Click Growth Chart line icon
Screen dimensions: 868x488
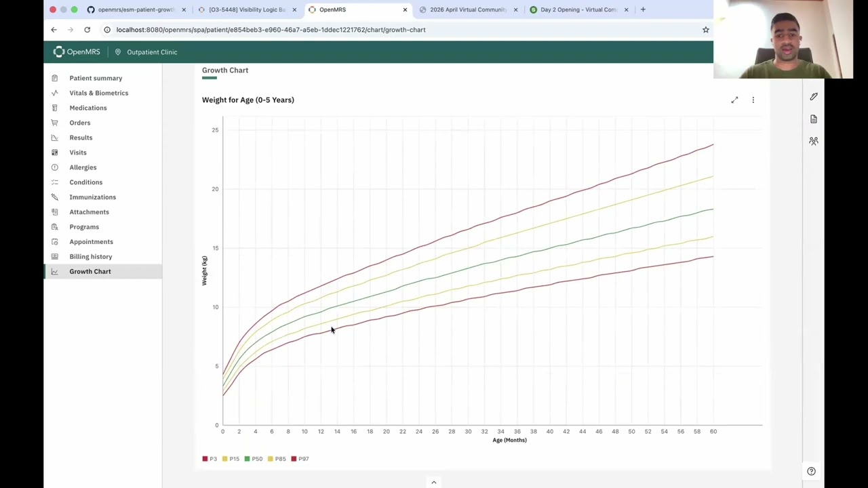coord(55,272)
